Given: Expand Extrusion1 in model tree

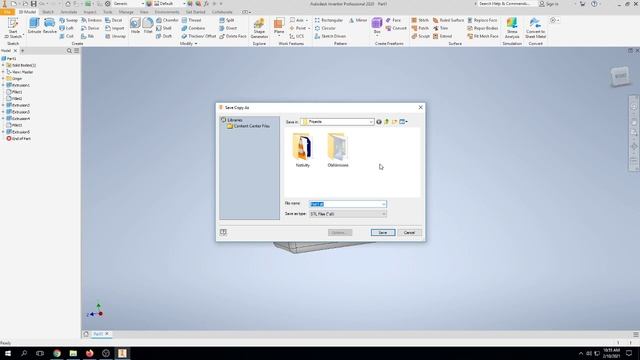Looking at the screenshot, I should pos(3,85).
